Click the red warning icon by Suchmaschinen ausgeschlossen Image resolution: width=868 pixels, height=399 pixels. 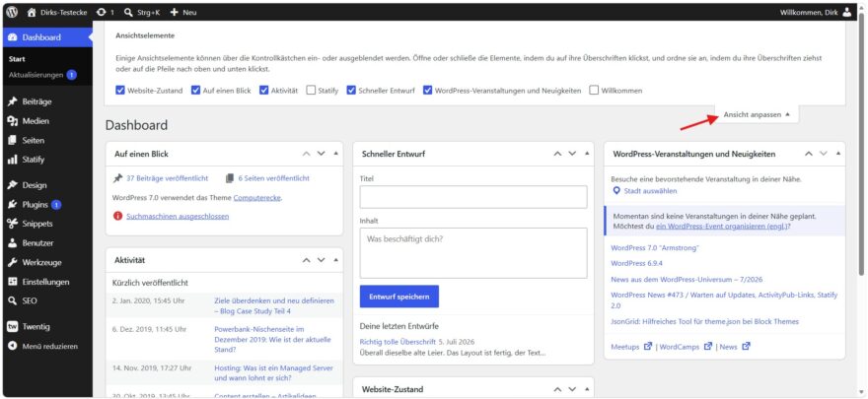tap(117, 216)
